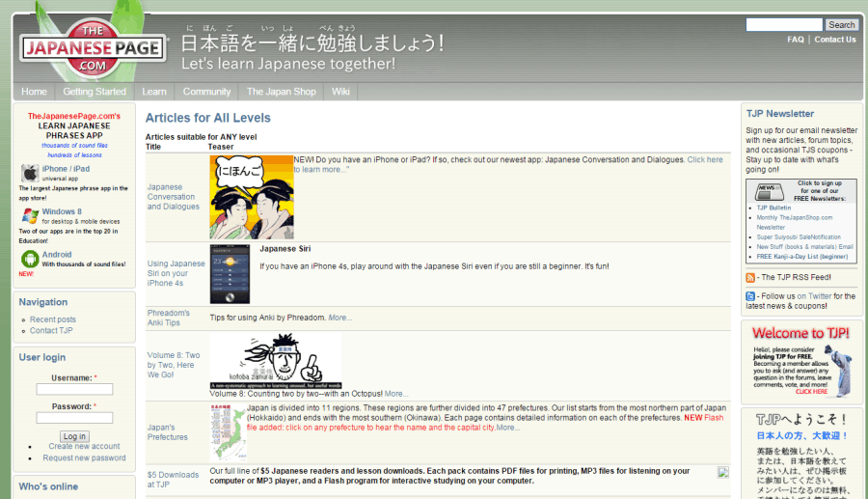Open Japanese Conversation geisha artwork thumbnail
Image resolution: width=868 pixels, height=499 pixels.
point(252,197)
